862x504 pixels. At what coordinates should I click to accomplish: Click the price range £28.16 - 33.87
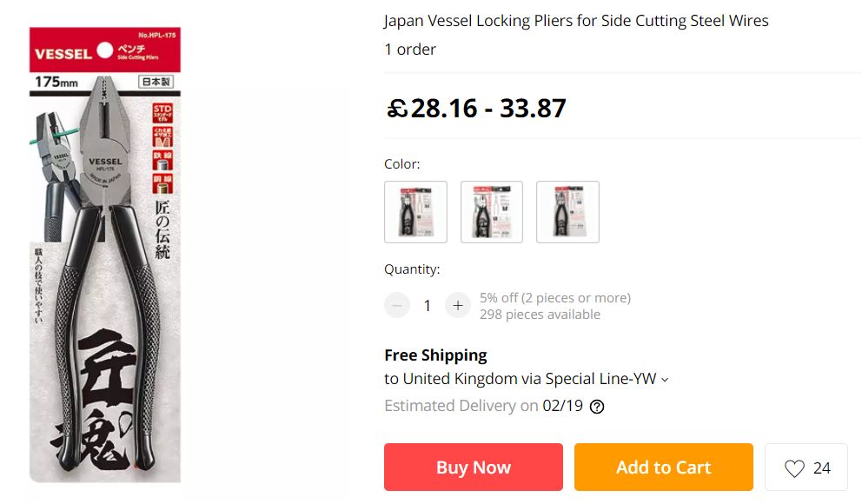pyautogui.click(x=476, y=109)
